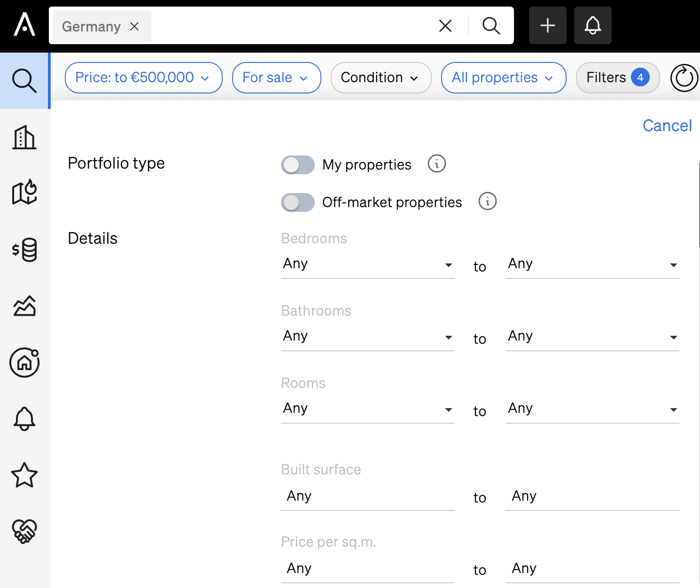The height and width of the screenshot is (588, 700).
Task: Open the home radar icon in sidebar
Action: (24, 363)
